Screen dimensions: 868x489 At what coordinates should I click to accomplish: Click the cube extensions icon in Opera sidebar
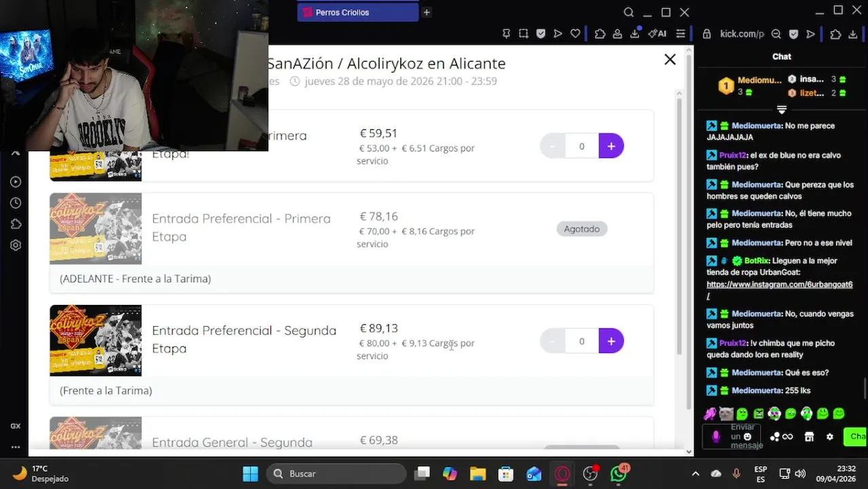tap(16, 224)
